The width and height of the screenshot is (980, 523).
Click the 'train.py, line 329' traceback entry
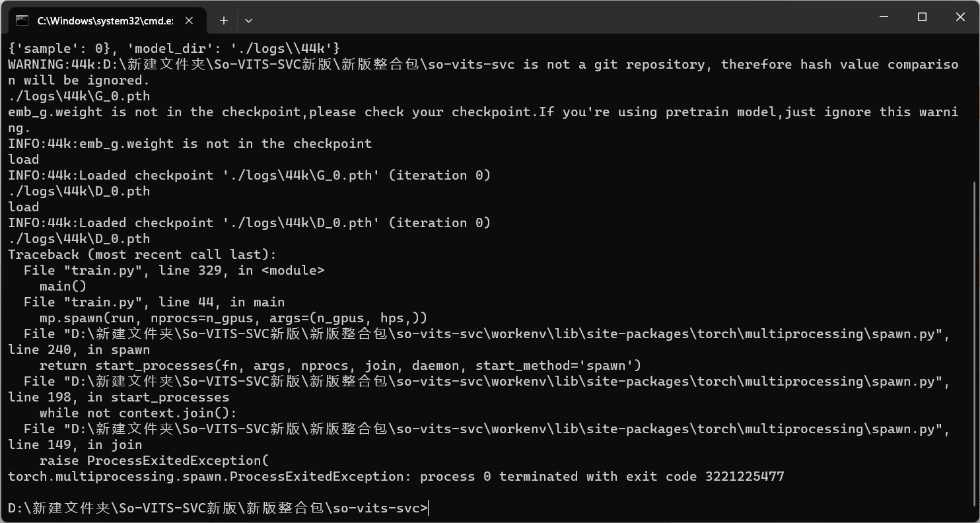pos(174,270)
